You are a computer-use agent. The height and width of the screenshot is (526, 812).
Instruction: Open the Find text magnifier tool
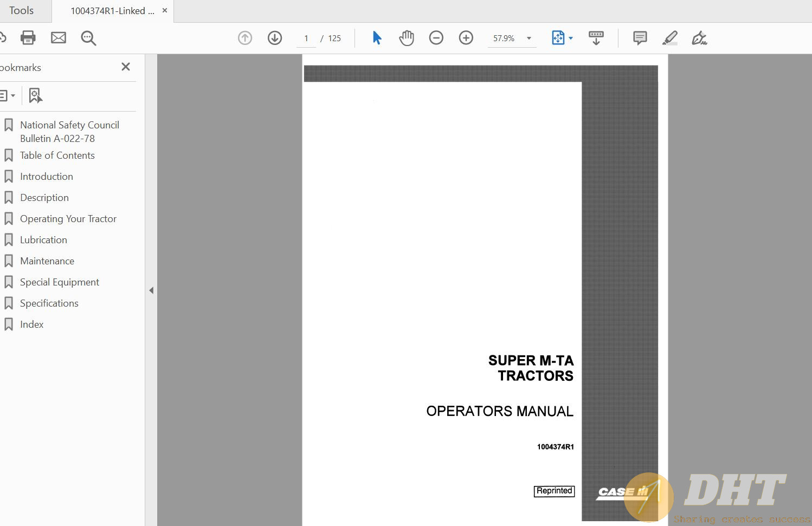88,38
